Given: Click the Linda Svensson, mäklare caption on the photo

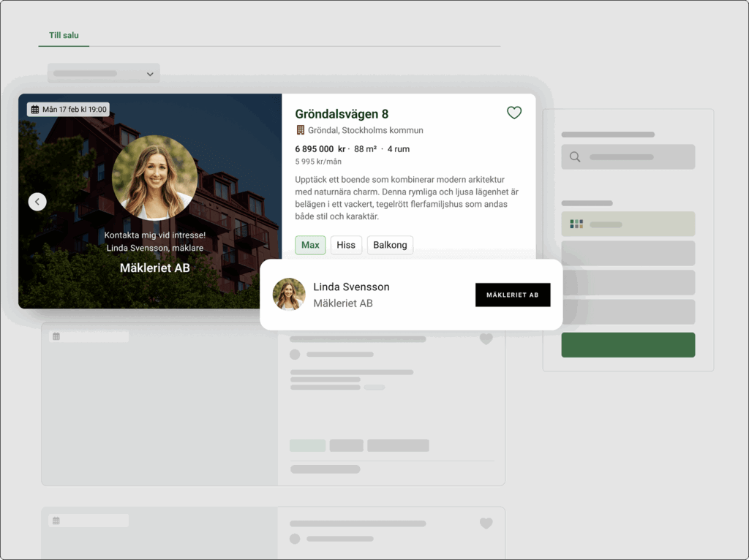Looking at the screenshot, I should pyautogui.click(x=155, y=248).
